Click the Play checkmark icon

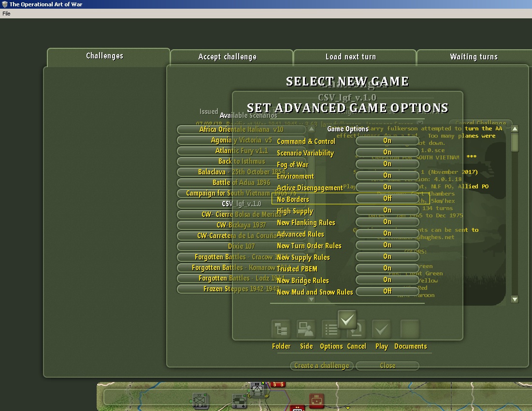pos(381,329)
